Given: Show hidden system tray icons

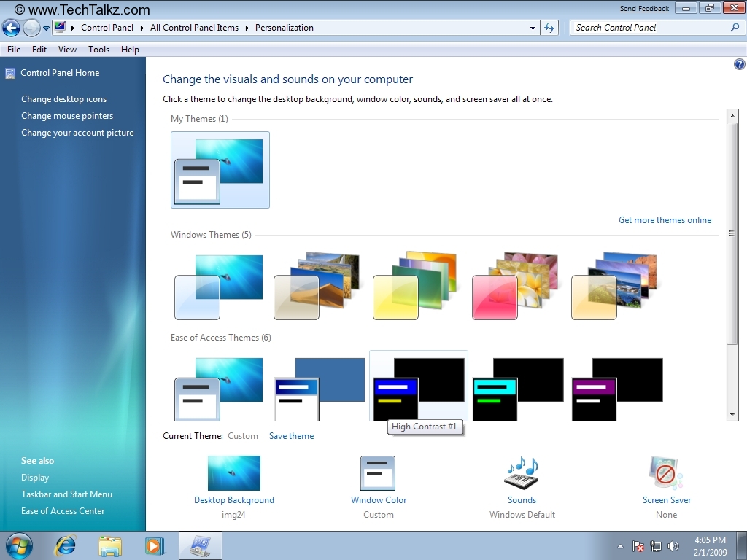Looking at the screenshot, I should pos(620,546).
